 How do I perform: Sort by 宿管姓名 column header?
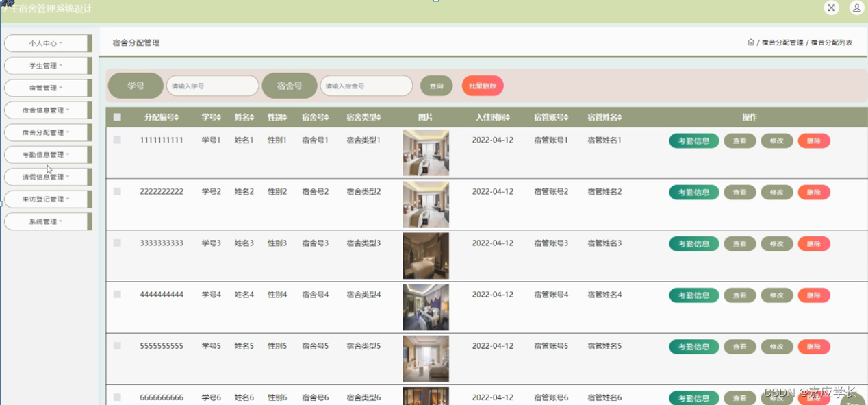[x=604, y=117]
